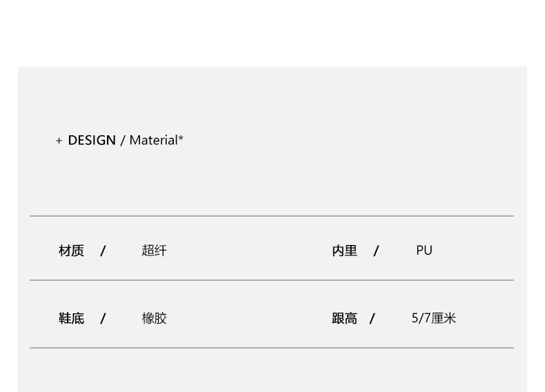Click the slash after 内里
This screenshot has width=545, height=392.
point(376,251)
